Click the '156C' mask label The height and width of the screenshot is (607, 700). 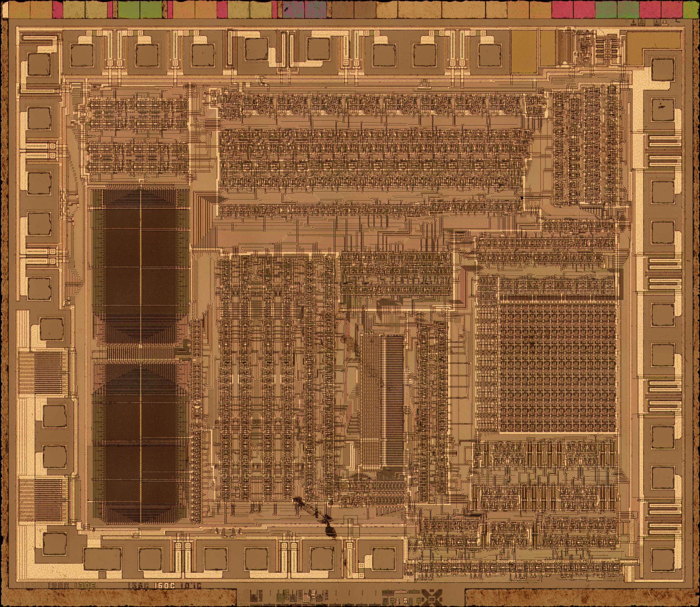point(138,586)
